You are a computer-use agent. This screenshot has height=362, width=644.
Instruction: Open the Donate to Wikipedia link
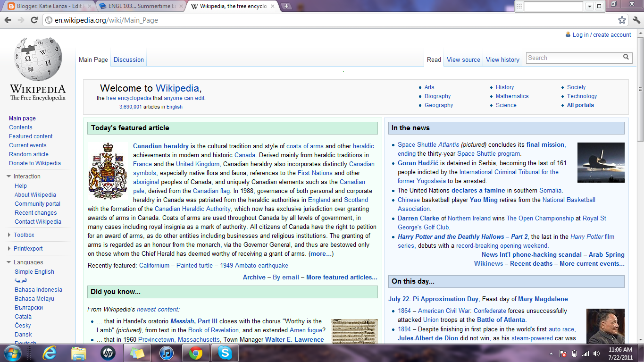pyautogui.click(x=35, y=163)
